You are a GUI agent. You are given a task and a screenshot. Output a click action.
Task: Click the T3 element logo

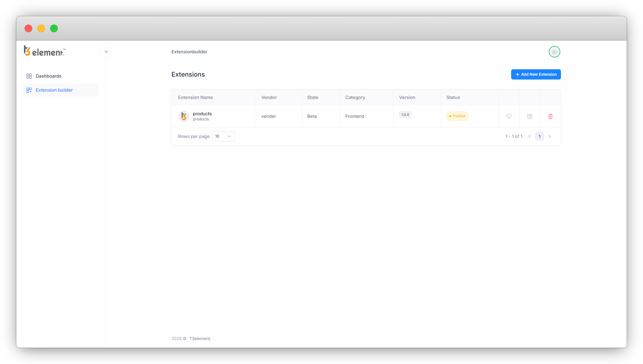(x=45, y=51)
